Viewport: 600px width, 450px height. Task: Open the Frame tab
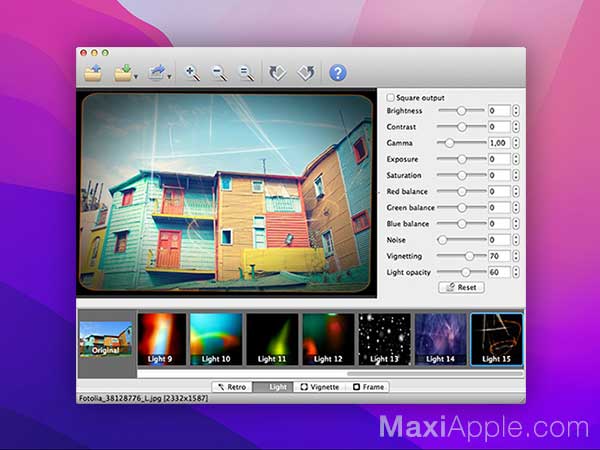pos(368,386)
